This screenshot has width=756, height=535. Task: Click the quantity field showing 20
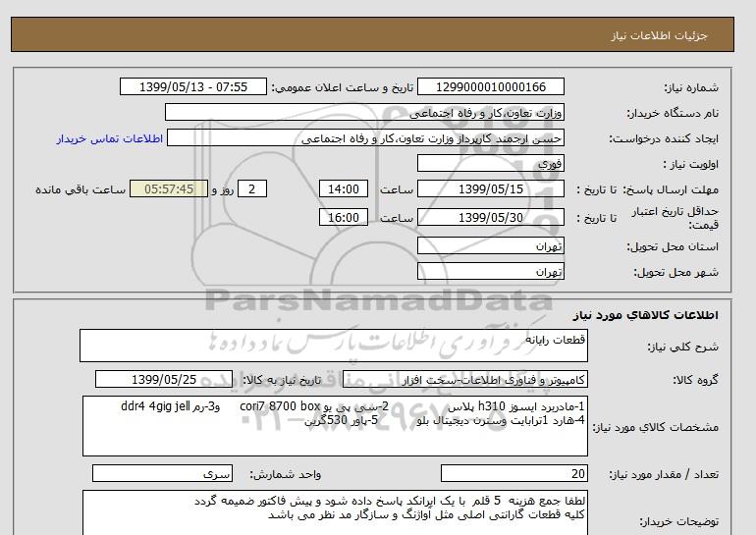point(513,474)
